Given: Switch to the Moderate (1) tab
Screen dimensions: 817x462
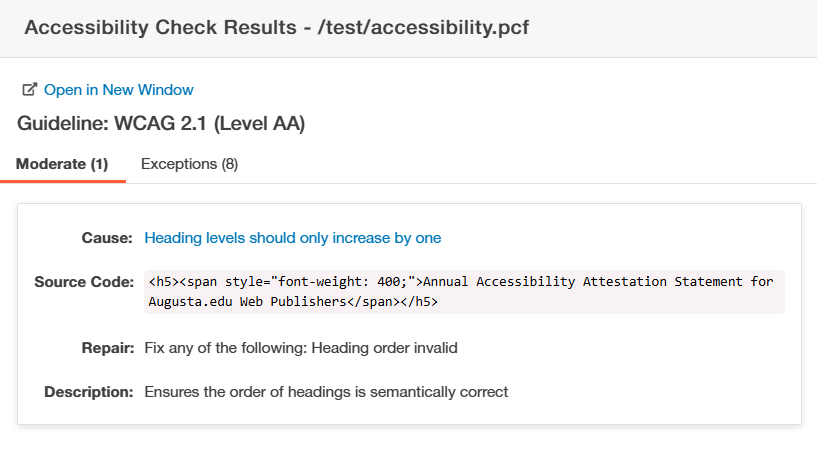Looking at the screenshot, I should point(62,164).
